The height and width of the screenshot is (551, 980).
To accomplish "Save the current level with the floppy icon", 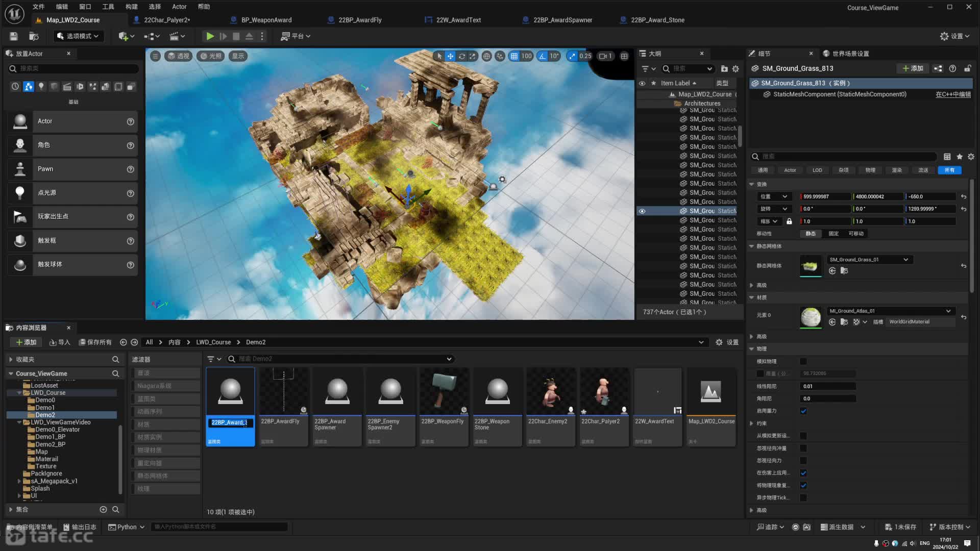I will coord(14,36).
